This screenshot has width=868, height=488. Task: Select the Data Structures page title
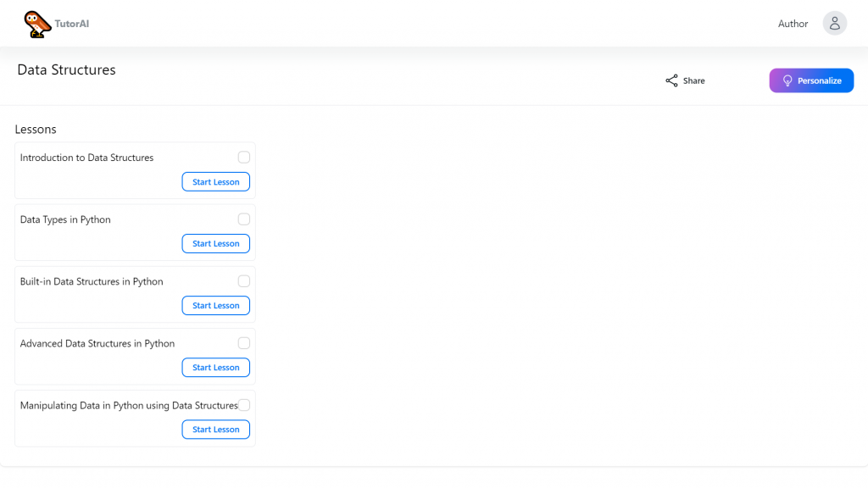tap(66, 69)
